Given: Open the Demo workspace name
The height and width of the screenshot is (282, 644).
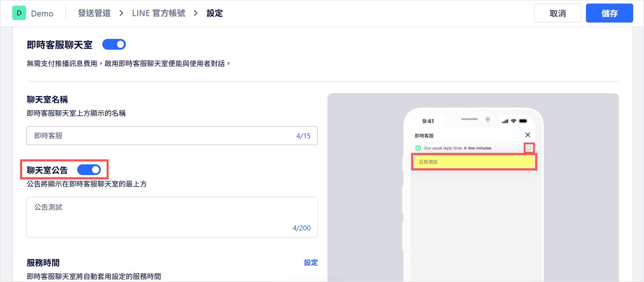Looking at the screenshot, I should point(42,14).
